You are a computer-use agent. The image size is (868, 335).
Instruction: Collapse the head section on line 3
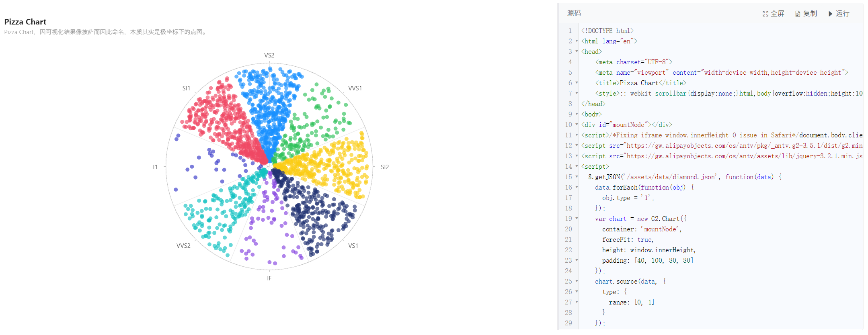577,51
